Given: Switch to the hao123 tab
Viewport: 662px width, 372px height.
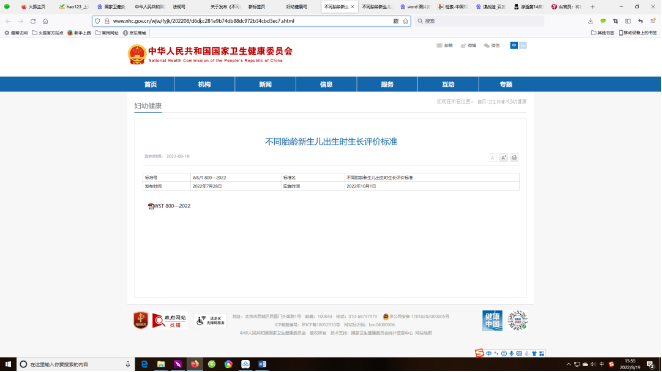Looking at the screenshot, I should (x=74, y=7).
